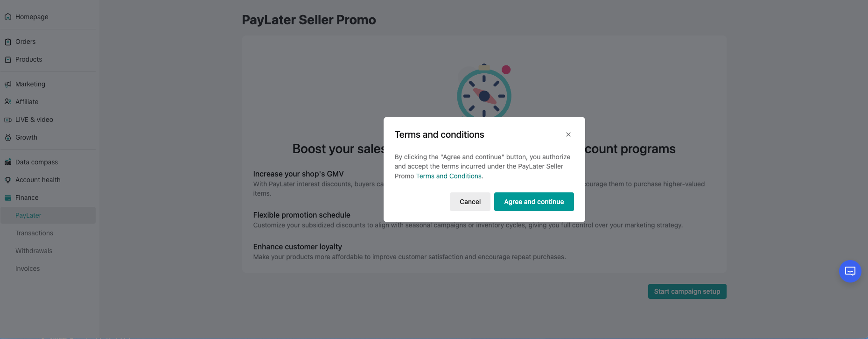Viewport: 868px width, 339px height.
Task: Click the Data compass chart icon
Action: click(8, 162)
